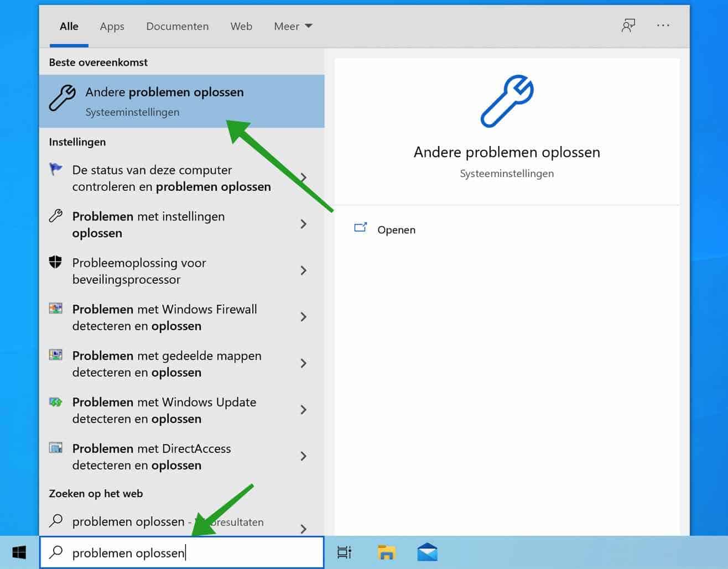Click the Windows Update troubleshooter icon
Screen dimensions: 728x569
(x=55, y=401)
